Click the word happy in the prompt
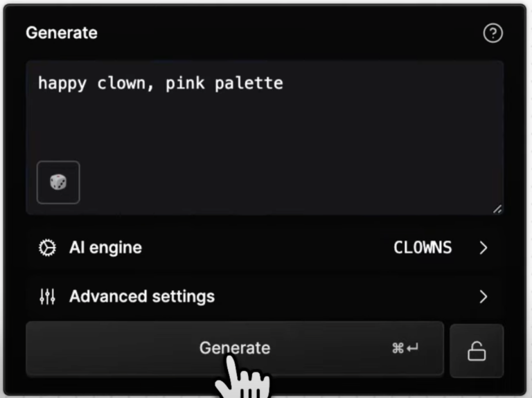 [62, 84]
